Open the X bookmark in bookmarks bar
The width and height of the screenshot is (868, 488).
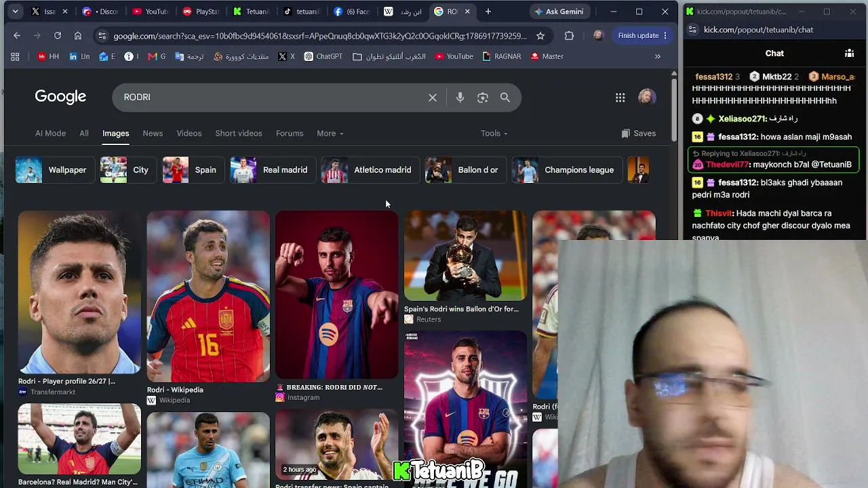[x=286, y=56]
